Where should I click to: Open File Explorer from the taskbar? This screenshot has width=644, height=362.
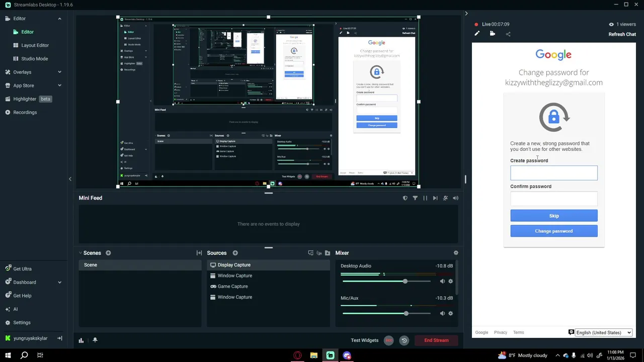(314, 355)
